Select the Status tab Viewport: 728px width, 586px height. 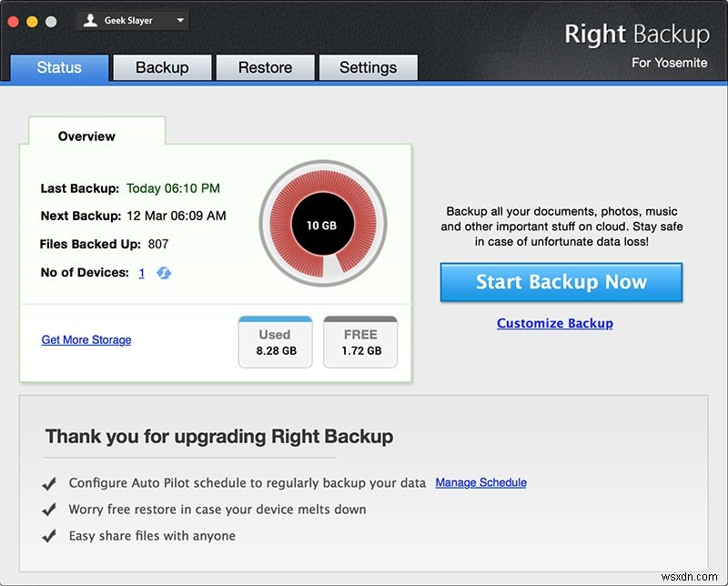point(59,67)
